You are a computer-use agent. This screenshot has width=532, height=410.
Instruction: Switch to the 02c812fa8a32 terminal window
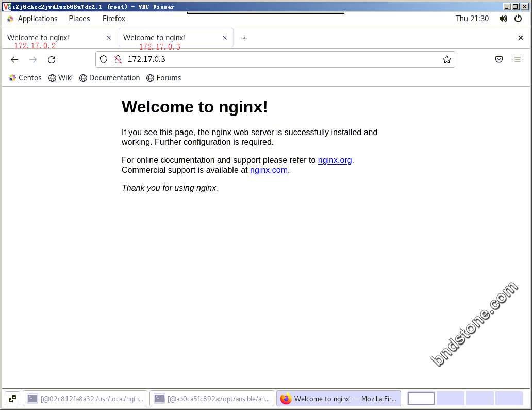pyautogui.click(x=85, y=399)
